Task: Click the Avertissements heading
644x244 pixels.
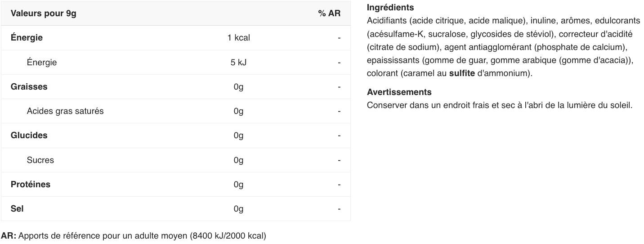Action: pos(399,92)
